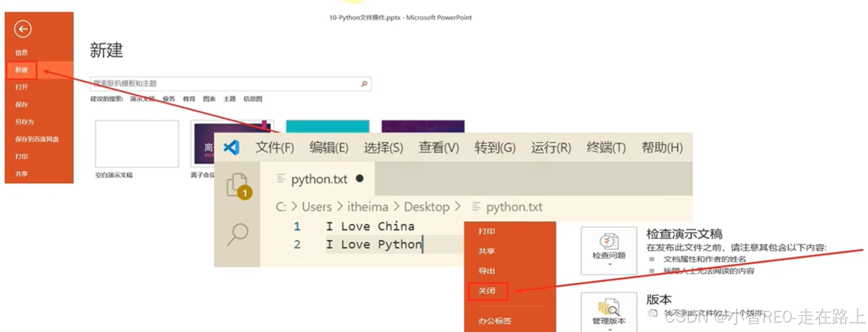Open VS Code 编辑(E) menu
Screen dimensions: 868x332
click(329, 147)
